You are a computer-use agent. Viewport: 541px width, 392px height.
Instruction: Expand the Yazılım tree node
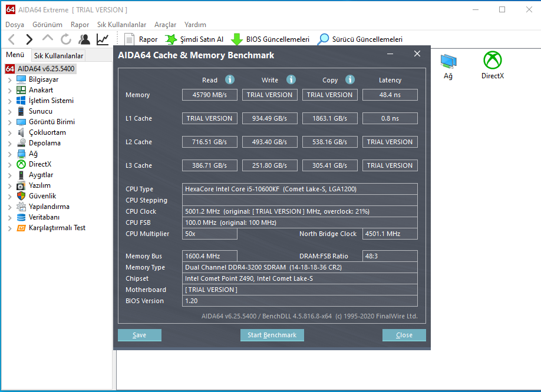pos(9,186)
